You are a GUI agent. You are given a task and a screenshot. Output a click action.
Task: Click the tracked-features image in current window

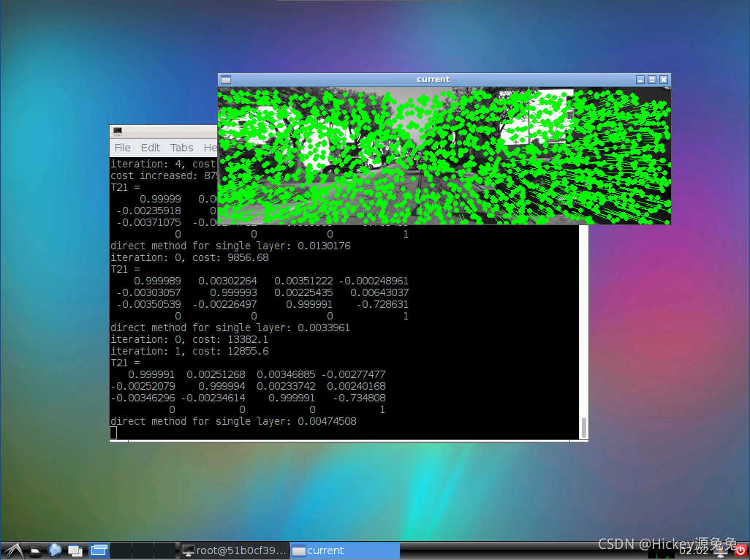[444, 156]
